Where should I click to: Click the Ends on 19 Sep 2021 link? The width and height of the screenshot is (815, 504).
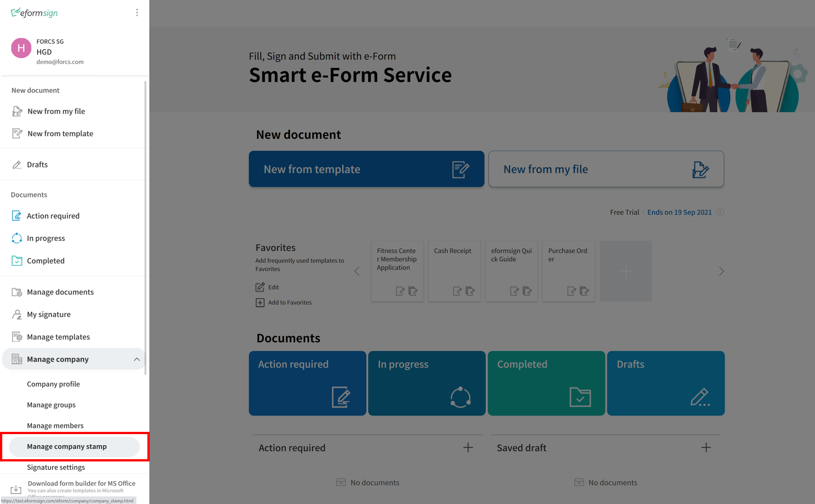(x=679, y=212)
